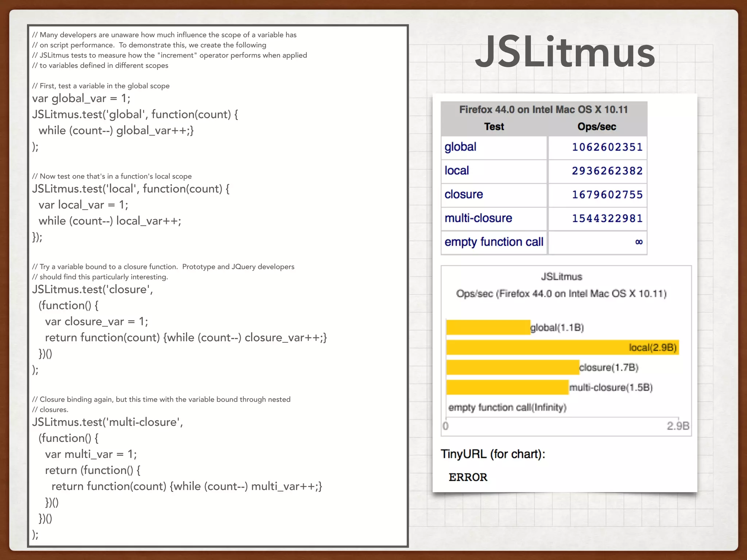Click the yellow global(1.1B) chart bar
This screenshot has height=560, width=747.
(x=488, y=327)
